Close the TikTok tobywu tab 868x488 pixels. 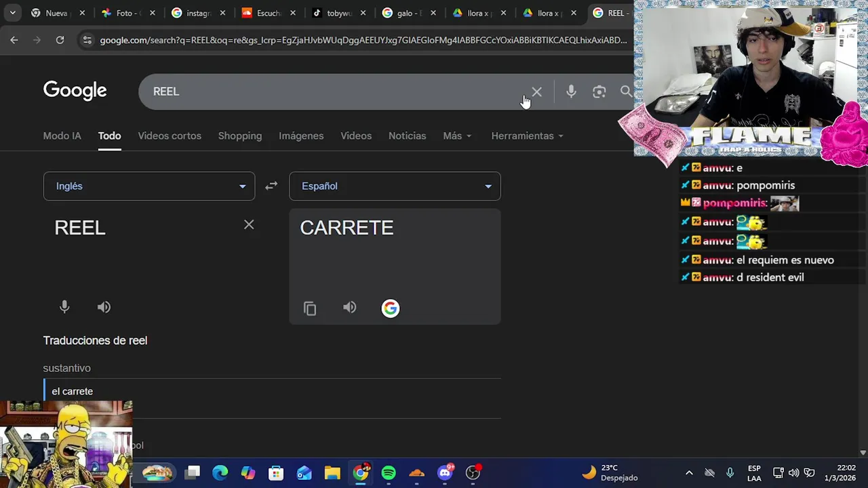pos(363,13)
